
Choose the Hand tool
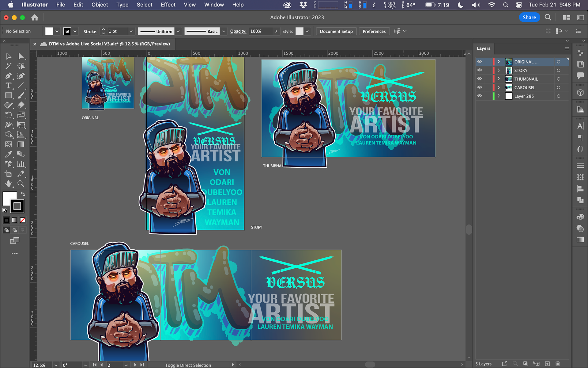click(8, 184)
